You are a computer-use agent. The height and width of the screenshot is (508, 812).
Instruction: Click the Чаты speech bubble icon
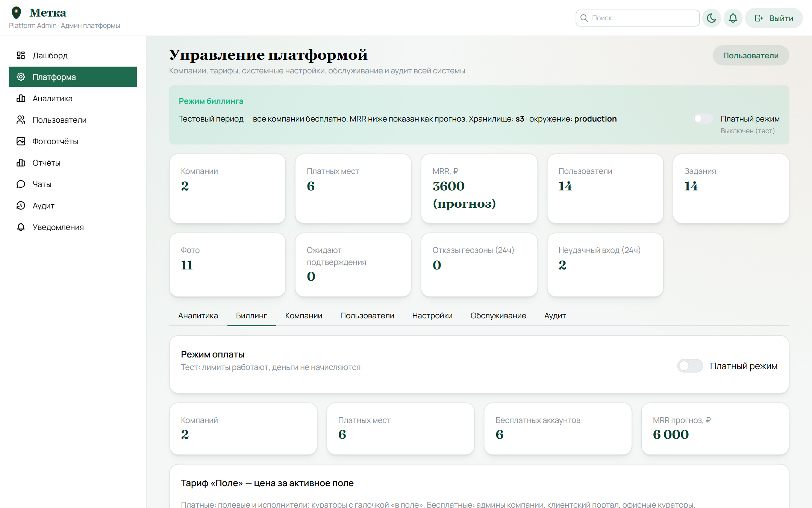pyautogui.click(x=21, y=184)
